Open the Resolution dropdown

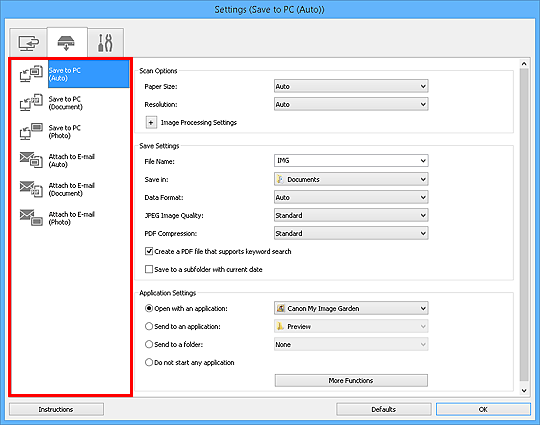(351, 104)
